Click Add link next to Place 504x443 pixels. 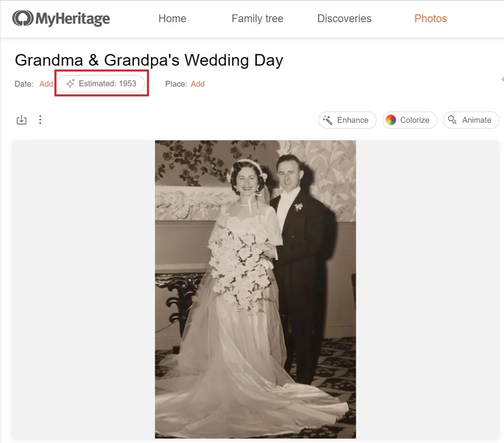pyautogui.click(x=198, y=84)
